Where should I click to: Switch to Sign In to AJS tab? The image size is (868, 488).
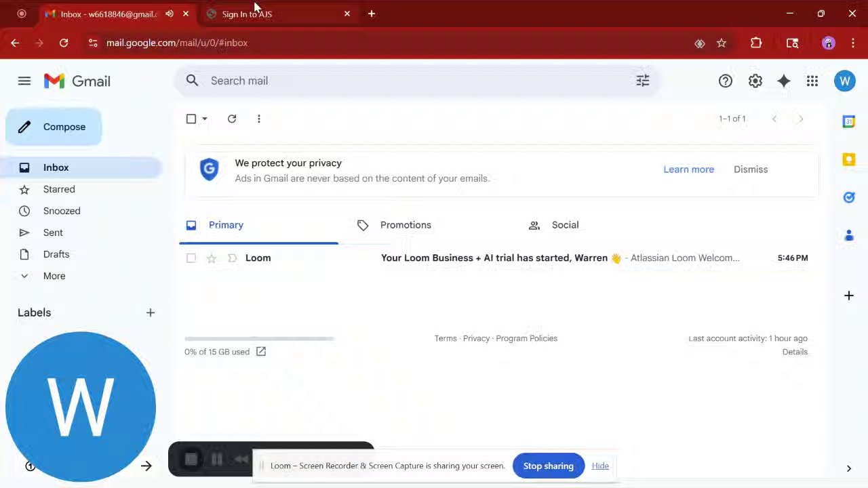tap(279, 14)
